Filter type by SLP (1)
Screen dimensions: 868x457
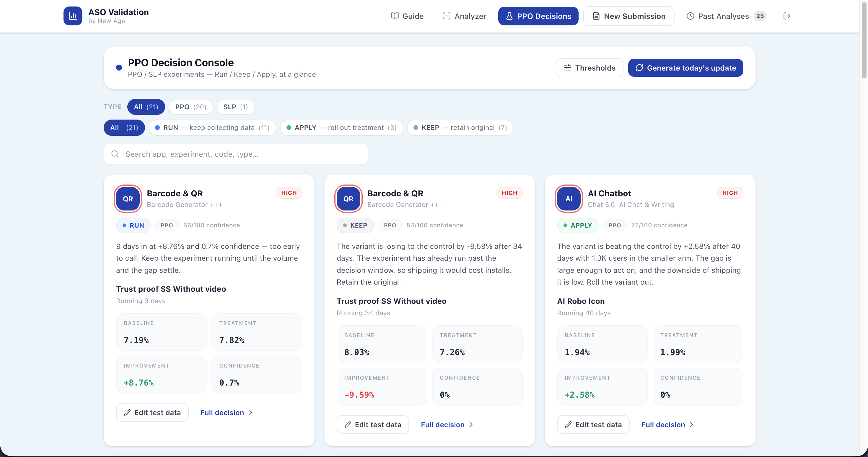click(x=236, y=107)
